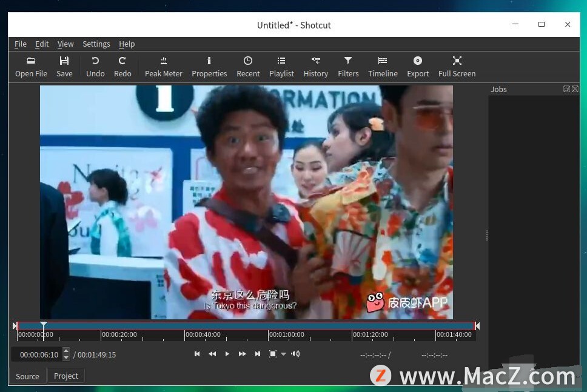Click the total duration 00:01:49:15 text
Image resolution: width=587 pixels, height=392 pixels.
[96, 354]
